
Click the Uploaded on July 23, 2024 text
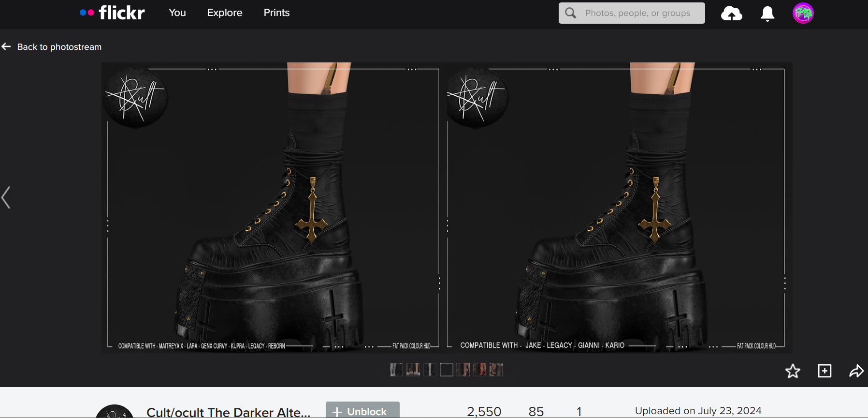coord(698,411)
